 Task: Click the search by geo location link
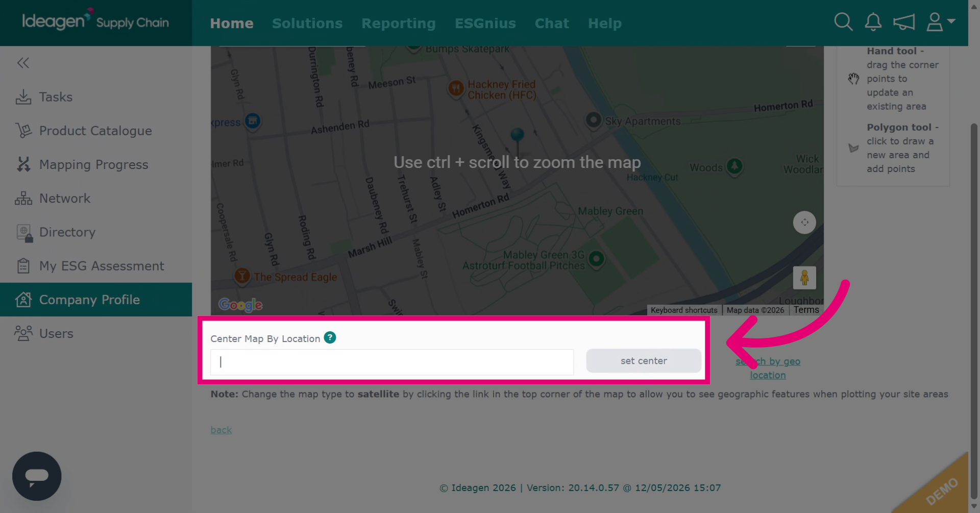click(x=768, y=368)
